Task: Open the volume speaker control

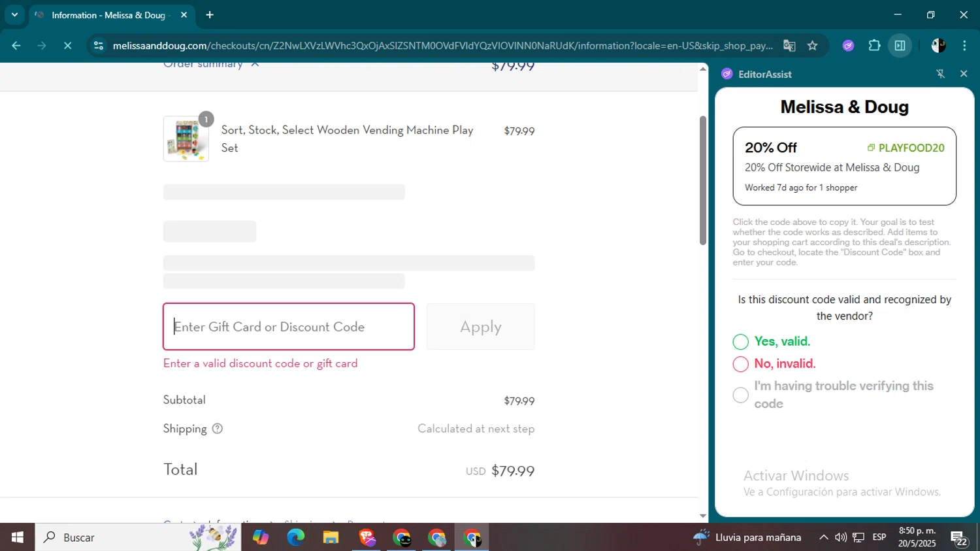Action: coord(841,537)
